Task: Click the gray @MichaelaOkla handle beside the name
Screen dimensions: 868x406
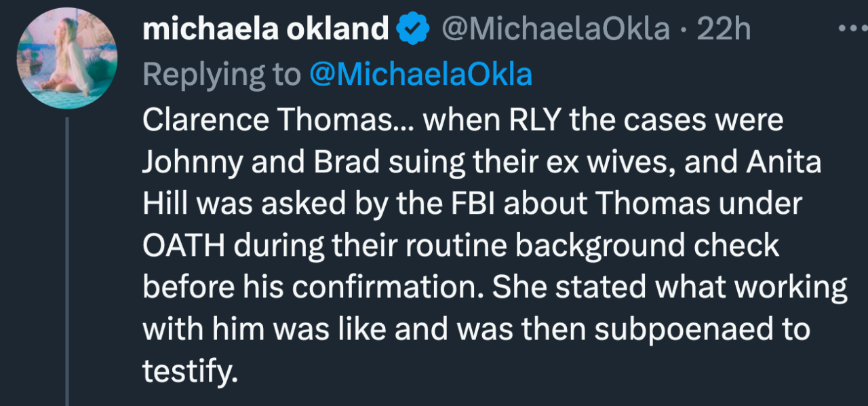Action: point(555,29)
